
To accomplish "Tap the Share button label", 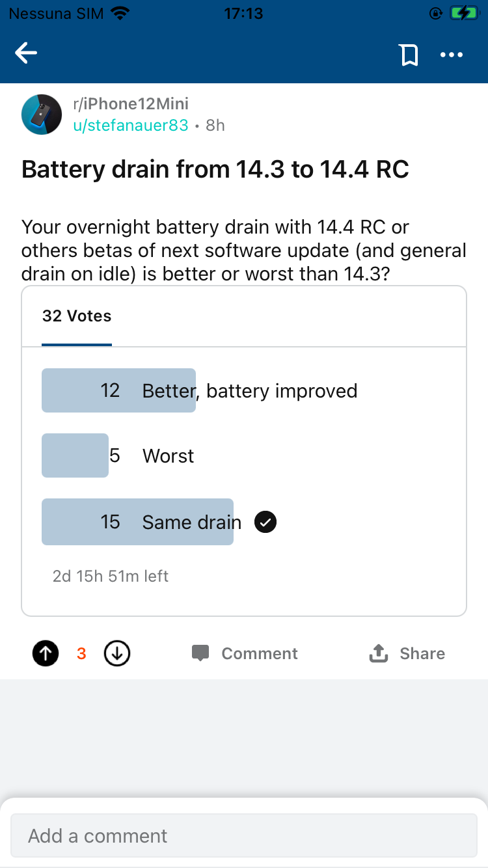I will 422,653.
